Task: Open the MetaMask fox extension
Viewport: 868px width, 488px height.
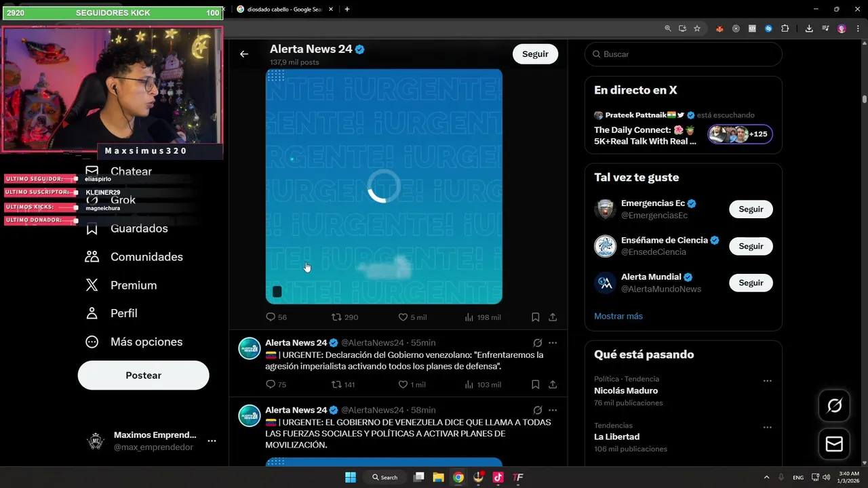Action: point(720,28)
